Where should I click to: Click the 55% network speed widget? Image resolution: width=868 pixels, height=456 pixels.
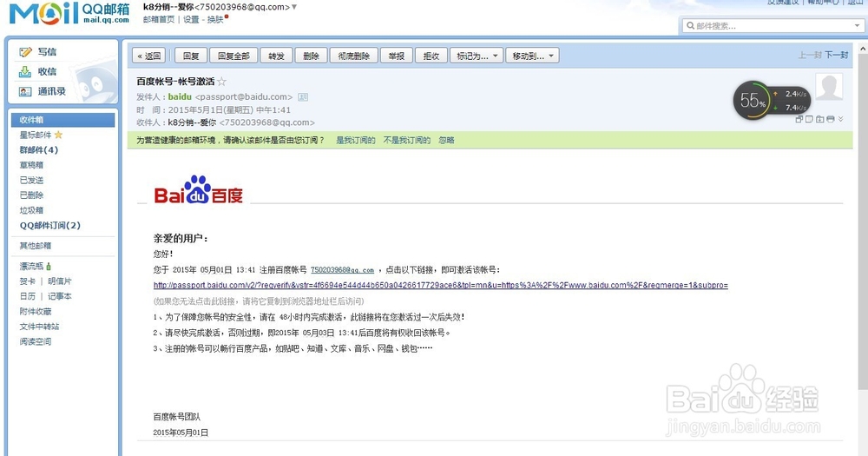tap(771, 100)
